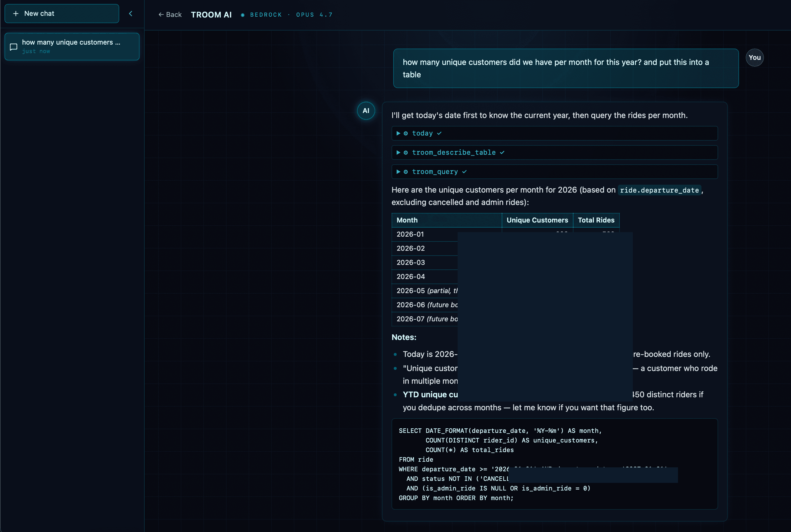Click the TROOM AI title
Image resolution: width=791 pixels, height=532 pixels.
pyautogui.click(x=211, y=15)
